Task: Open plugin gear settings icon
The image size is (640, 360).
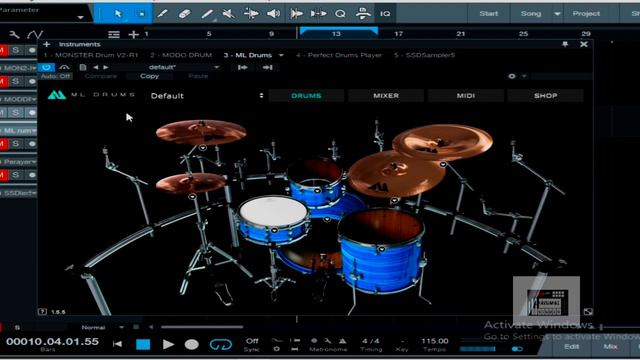Action: coord(512,76)
